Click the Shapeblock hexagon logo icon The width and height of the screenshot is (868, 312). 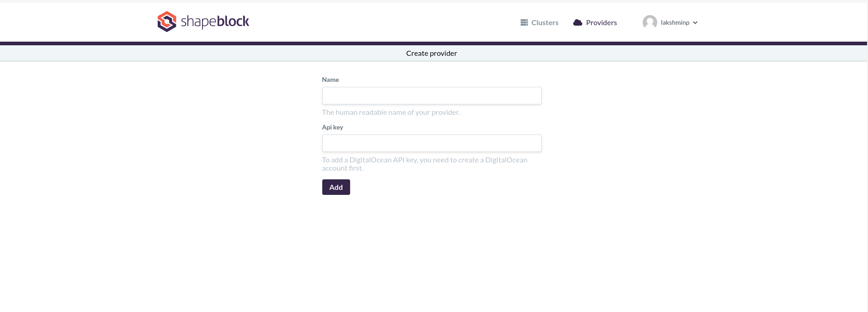point(167,22)
